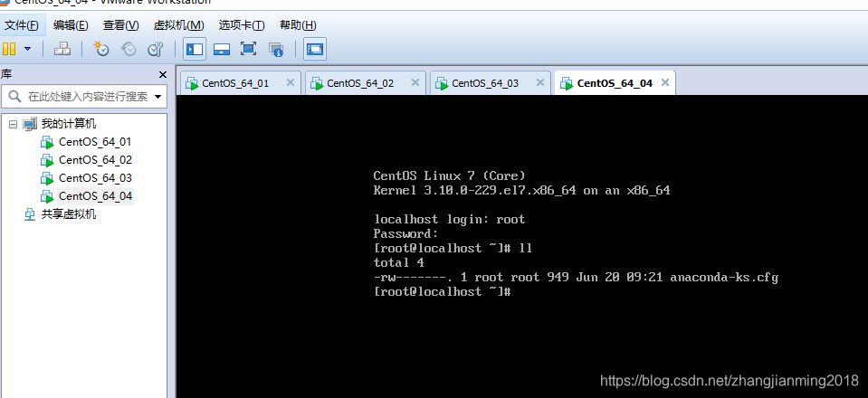The width and height of the screenshot is (868, 398).
Task: Click the VM icon on CentOS_64_04 tab
Action: pyautogui.click(x=567, y=83)
